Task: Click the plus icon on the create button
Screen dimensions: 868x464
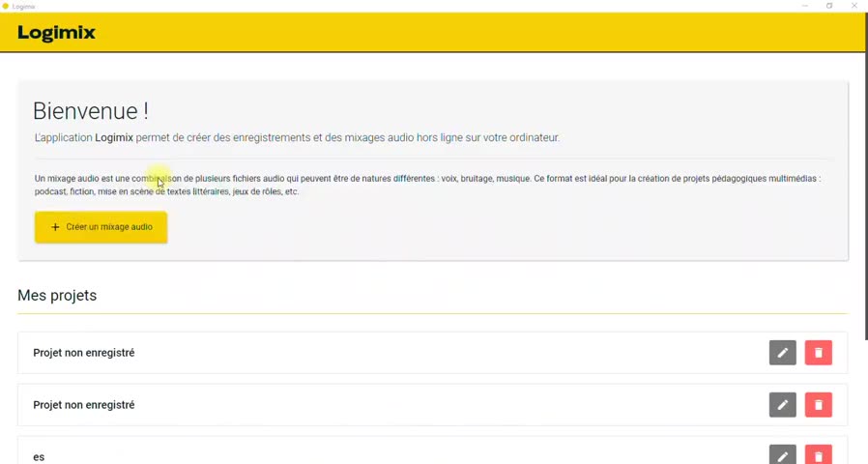Action: click(x=55, y=227)
